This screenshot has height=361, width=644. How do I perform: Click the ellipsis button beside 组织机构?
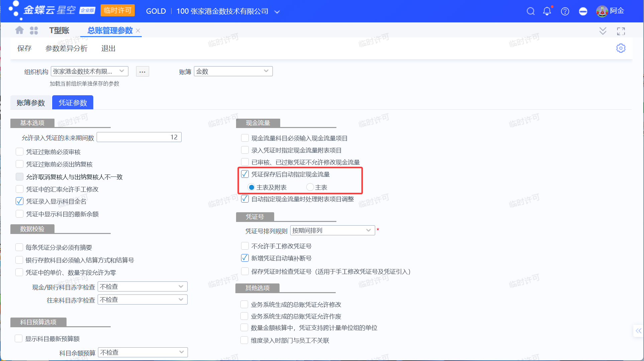[142, 72]
